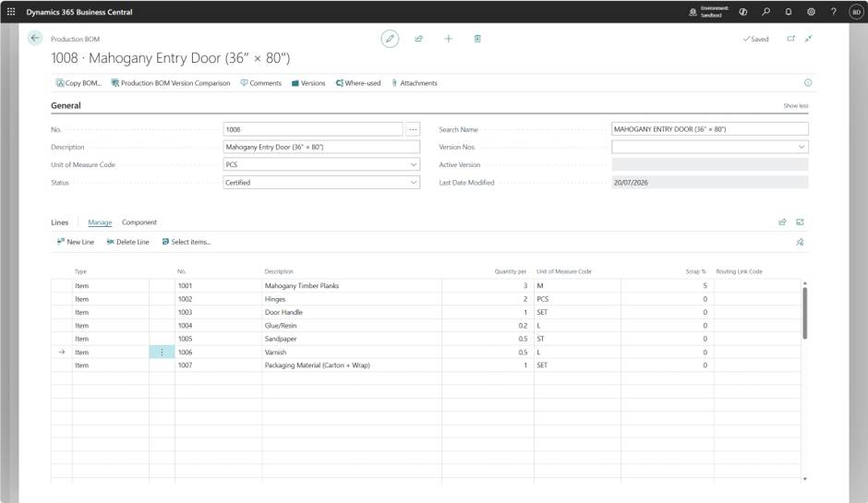Expand the Version Nos. dropdown
The width and height of the screenshot is (868, 503).
[801, 147]
